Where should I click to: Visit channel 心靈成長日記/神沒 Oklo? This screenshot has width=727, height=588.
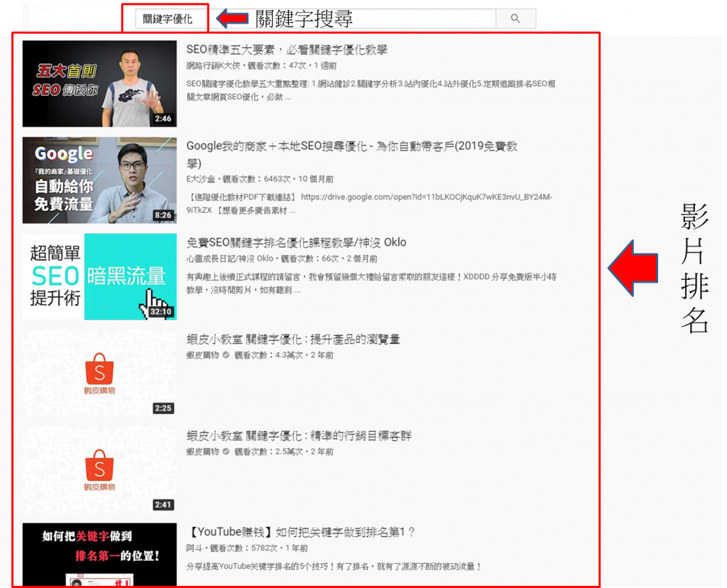point(229,258)
